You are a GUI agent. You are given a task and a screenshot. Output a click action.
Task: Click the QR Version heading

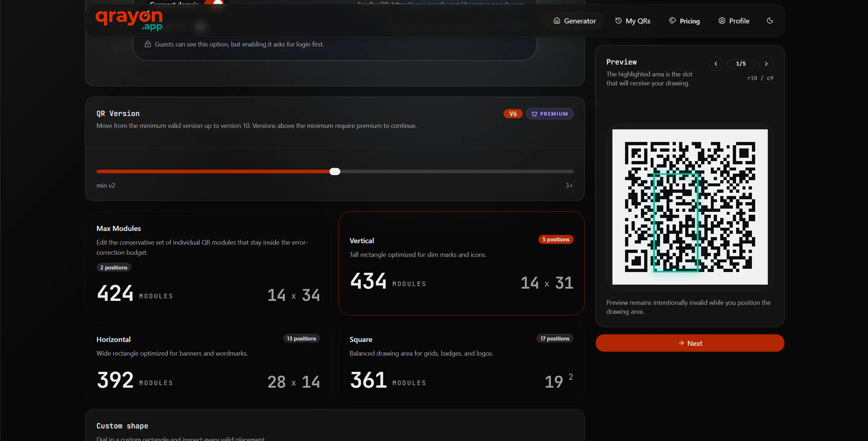coord(118,113)
